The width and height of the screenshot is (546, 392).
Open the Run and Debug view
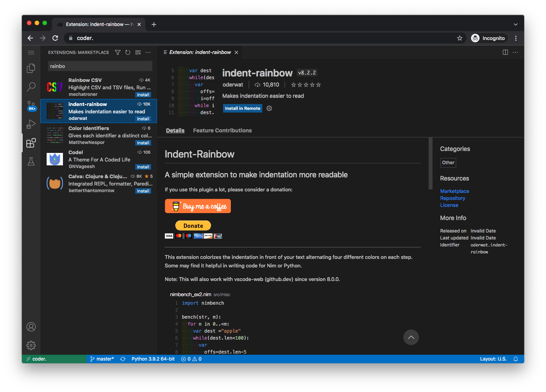pos(31,124)
